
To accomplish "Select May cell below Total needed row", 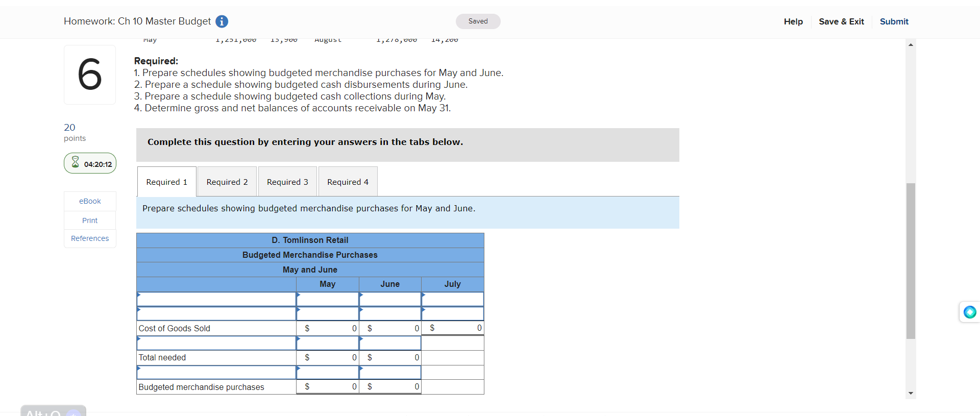I will [328, 373].
